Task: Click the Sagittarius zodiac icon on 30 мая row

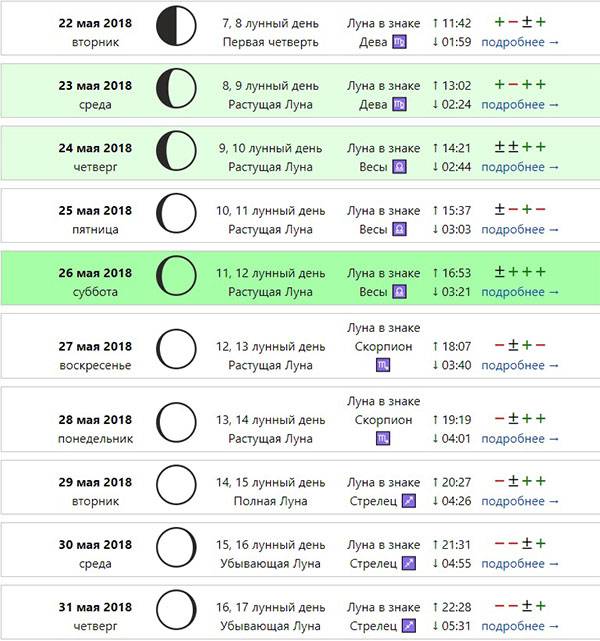Action: point(408,564)
